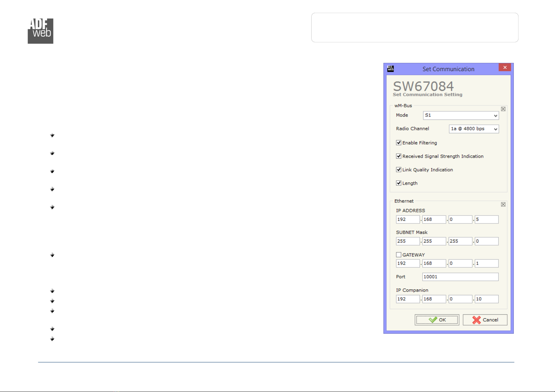
Task: Click GATEWAY second octet field 168
Action: 434,263
